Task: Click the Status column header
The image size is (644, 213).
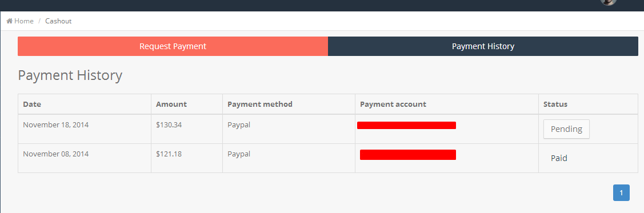Action: click(555, 105)
